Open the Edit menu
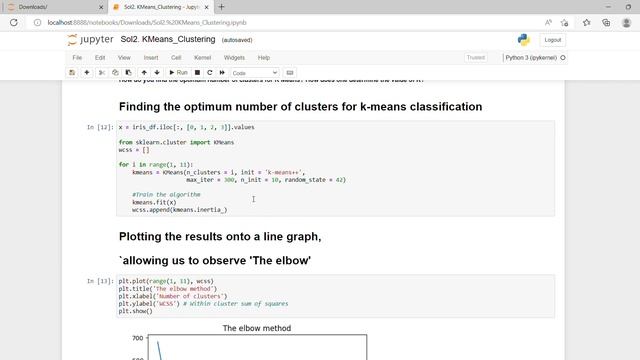The width and height of the screenshot is (640, 360). point(100,58)
